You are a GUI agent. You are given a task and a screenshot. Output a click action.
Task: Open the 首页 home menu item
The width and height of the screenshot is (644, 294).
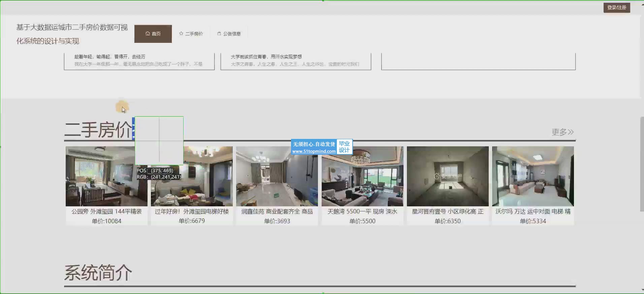tap(153, 34)
